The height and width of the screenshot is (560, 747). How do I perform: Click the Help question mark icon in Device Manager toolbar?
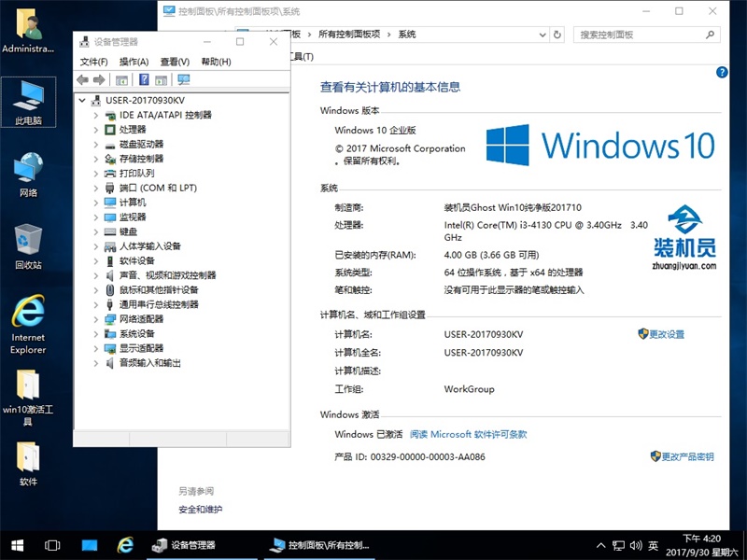(x=144, y=80)
